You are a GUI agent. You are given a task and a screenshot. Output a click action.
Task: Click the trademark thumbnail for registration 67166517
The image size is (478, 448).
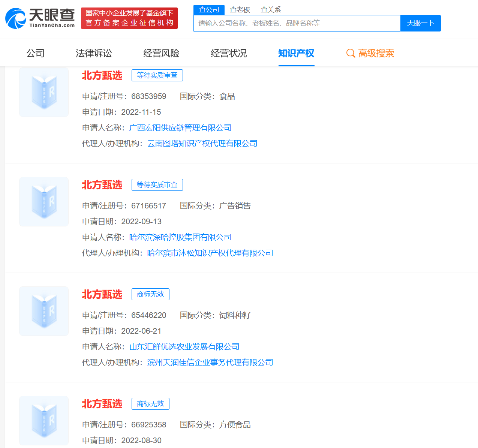pos(43,201)
